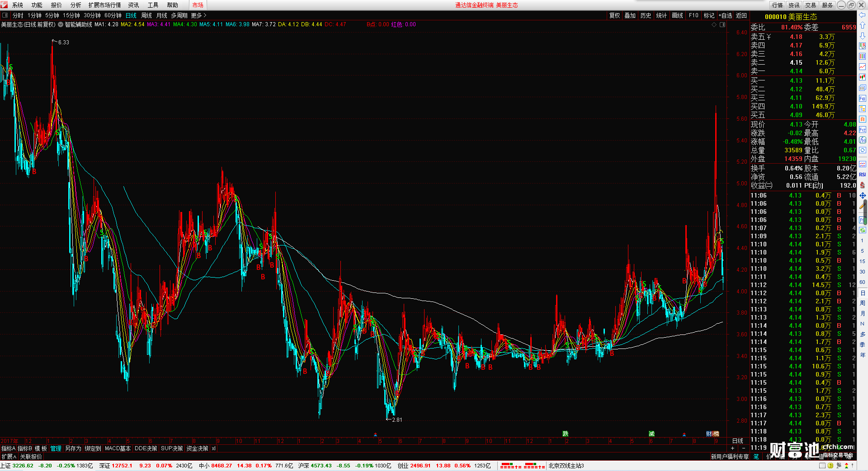The height and width of the screenshot is (471, 868).
Task: Click the 上证 index value 3226.62
Action: tap(23, 466)
